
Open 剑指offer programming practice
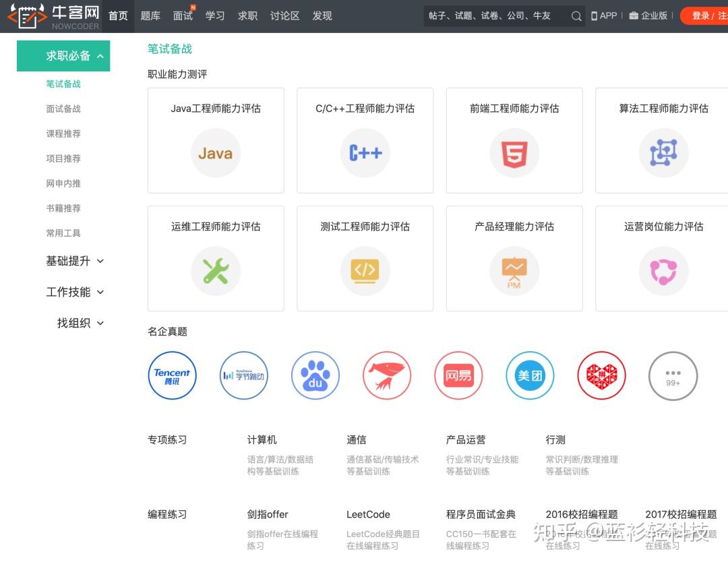tap(268, 514)
